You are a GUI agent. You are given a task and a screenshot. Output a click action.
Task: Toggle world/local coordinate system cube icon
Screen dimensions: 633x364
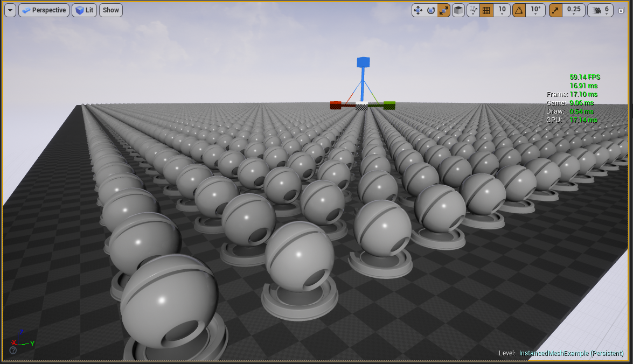click(458, 10)
